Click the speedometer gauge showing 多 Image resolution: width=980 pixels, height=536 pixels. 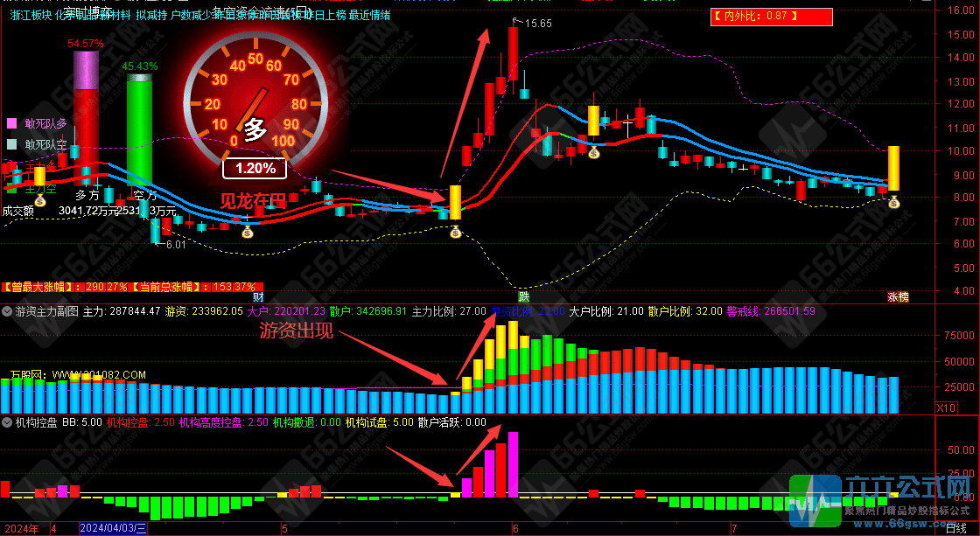point(255,103)
